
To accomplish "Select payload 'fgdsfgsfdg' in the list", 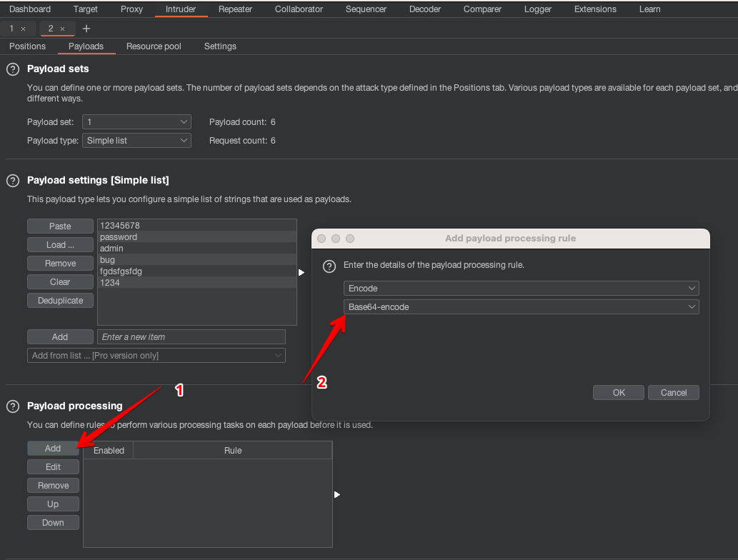I will [197, 271].
